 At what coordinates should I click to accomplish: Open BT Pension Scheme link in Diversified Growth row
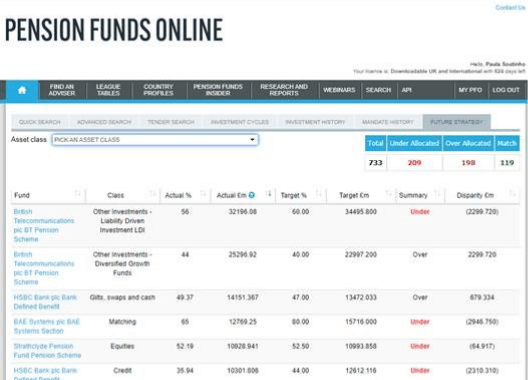coord(44,268)
